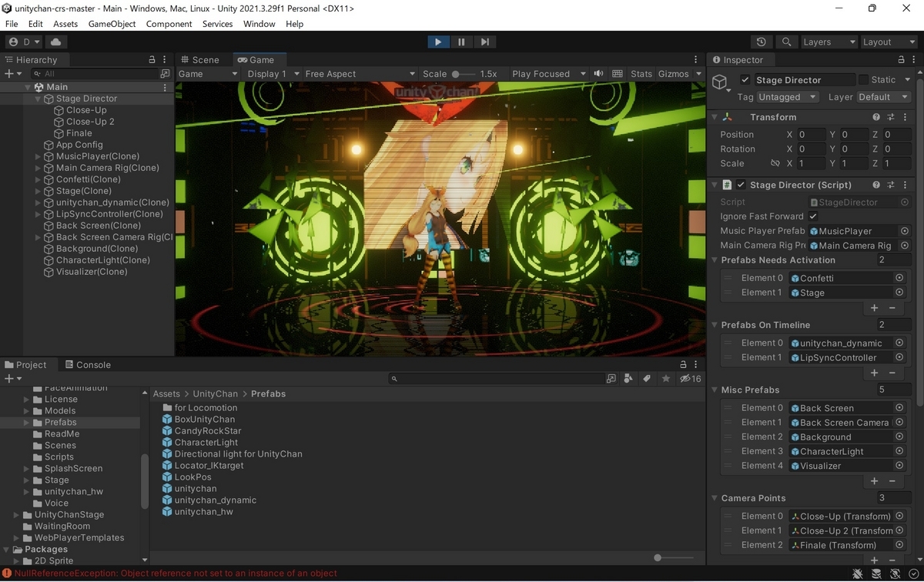Click the global search magnifier icon
The image size is (924, 582).
pos(786,42)
